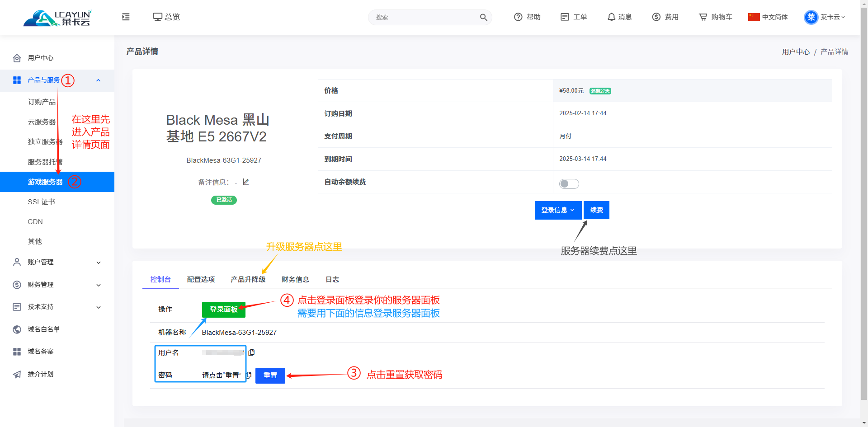
Task: Click the 莱 user avatar
Action: pos(811,17)
